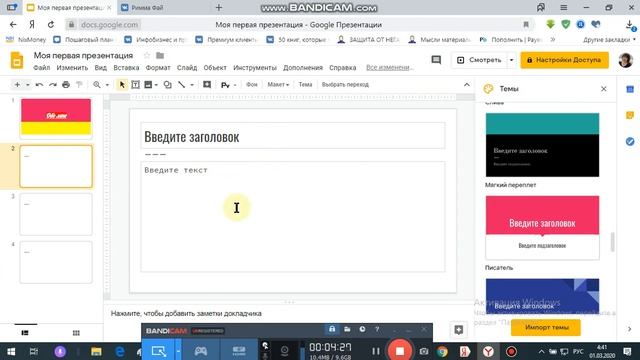
Task: Select the arrow cursor tool
Action: (122, 84)
